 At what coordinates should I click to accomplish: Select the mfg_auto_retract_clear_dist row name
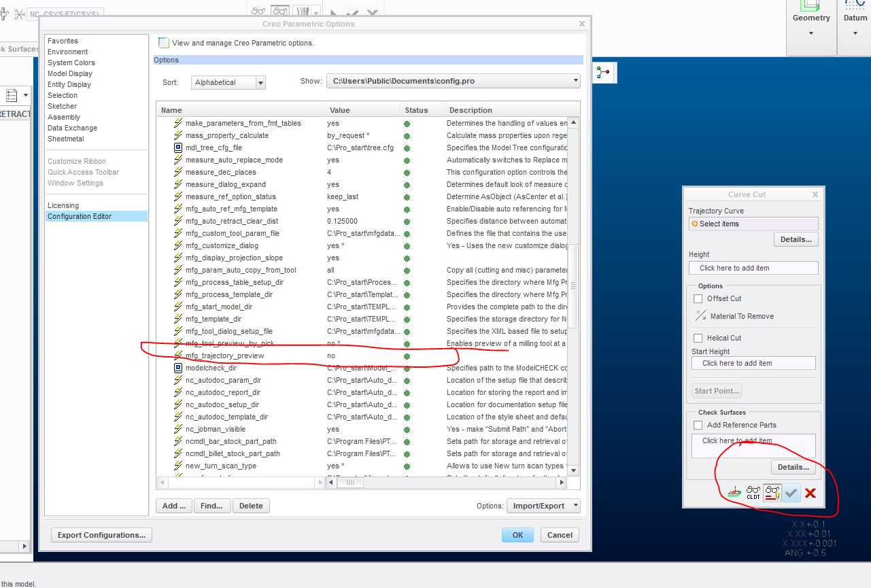[x=232, y=221]
